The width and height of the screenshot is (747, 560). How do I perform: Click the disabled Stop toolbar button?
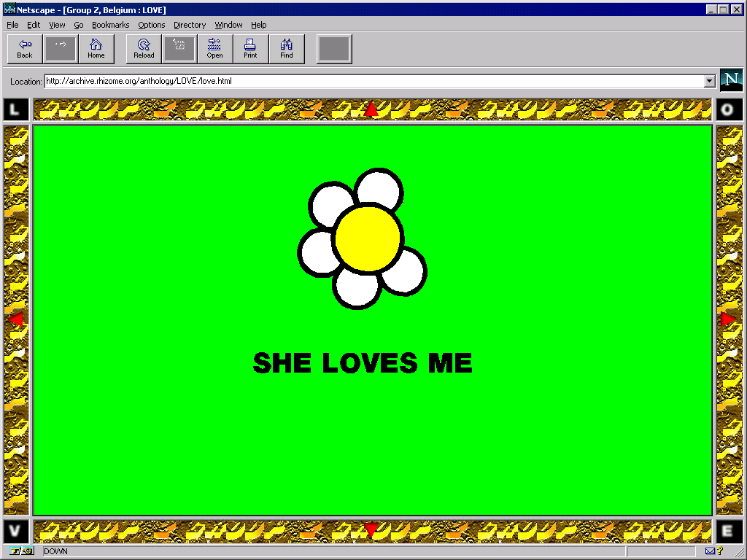click(x=334, y=49)
